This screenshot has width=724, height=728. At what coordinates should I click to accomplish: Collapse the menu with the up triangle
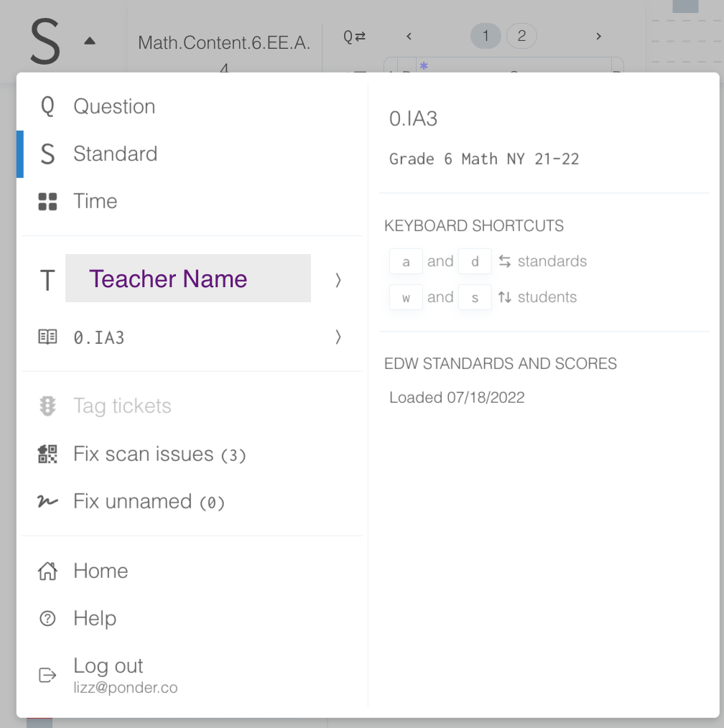(x=90, y=41)
